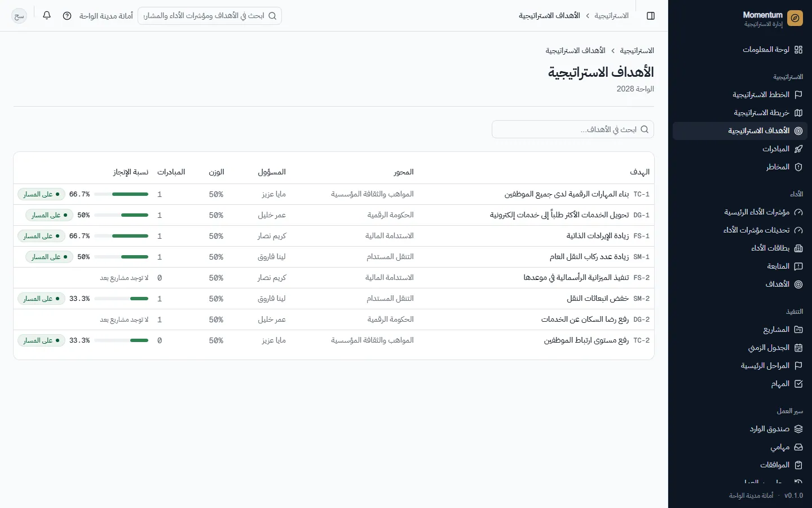Screen dimensions: 812x508
Task: Click the ابحث في الأهداف search field
Action: [573, 129]
